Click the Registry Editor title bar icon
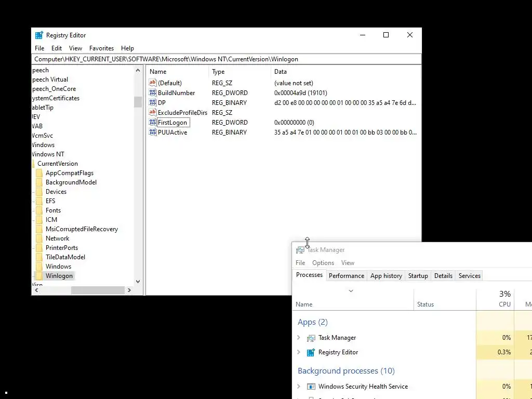Viewport: 532px width, 399px height. pos(39,35)
